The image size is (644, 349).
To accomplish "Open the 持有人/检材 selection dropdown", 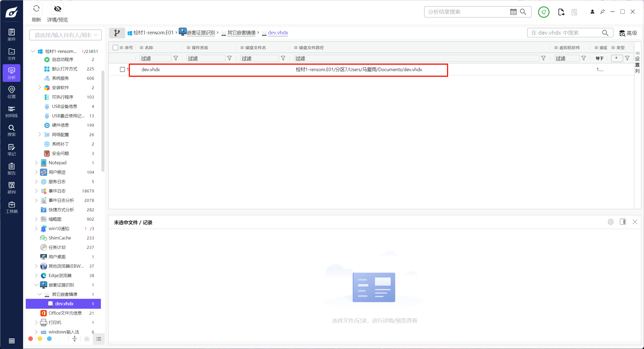I will [65, 35].
